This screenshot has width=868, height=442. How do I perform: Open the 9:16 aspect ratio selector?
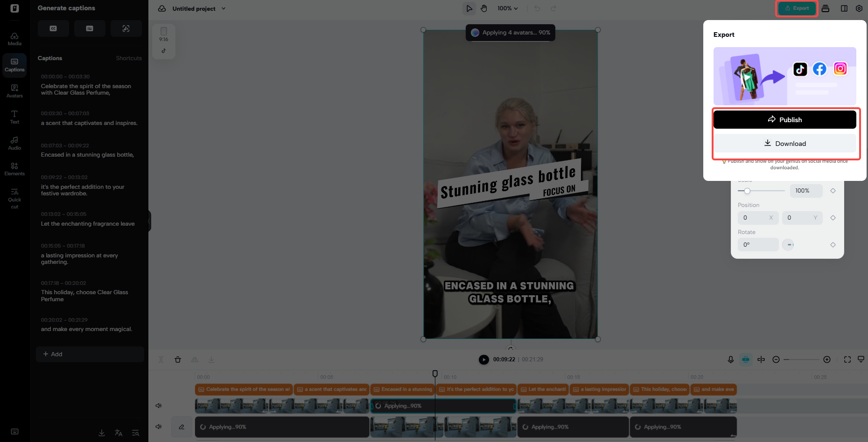tap(164, 41)
